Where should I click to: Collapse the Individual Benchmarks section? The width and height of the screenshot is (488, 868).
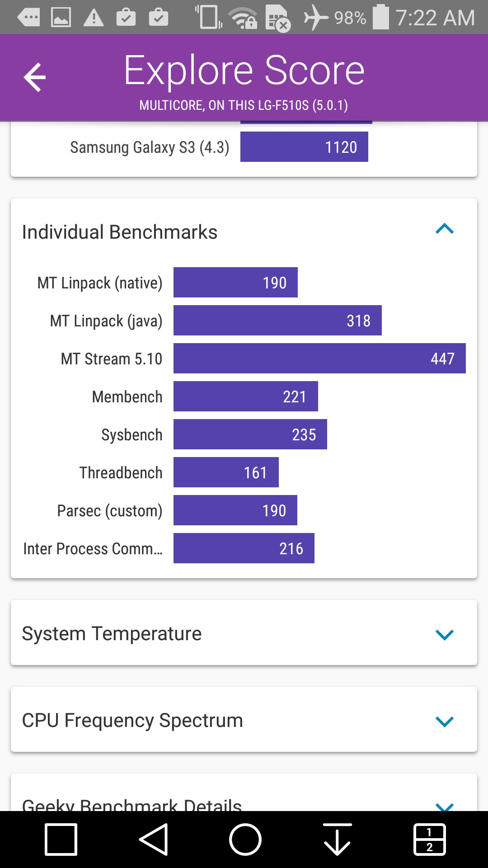(444, 229)
